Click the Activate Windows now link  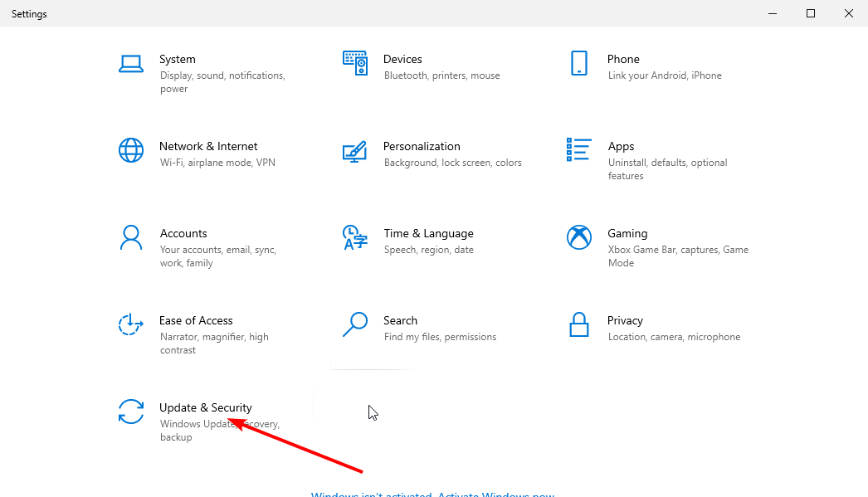[x=496, y=495]
